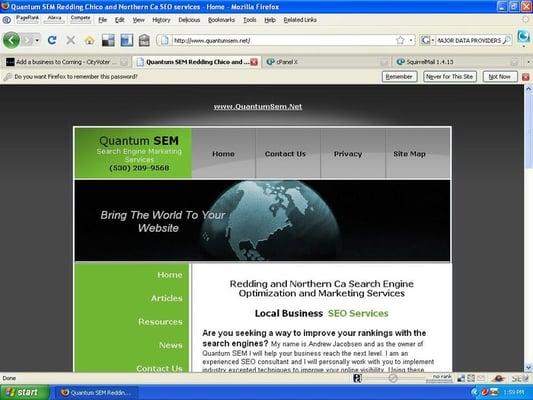The image size is (533, 400).
Task: Click the green SEO Services link
Action: [358, 313]
